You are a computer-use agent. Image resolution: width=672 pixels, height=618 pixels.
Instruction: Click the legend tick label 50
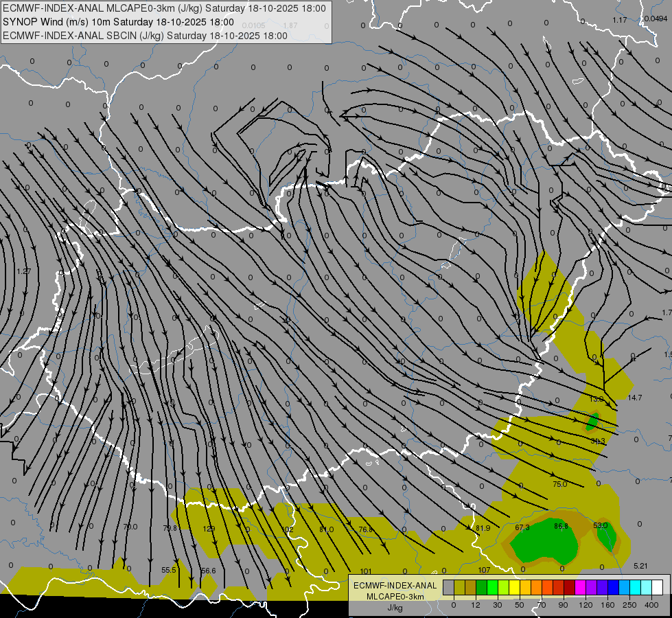(x=519, y=605)
